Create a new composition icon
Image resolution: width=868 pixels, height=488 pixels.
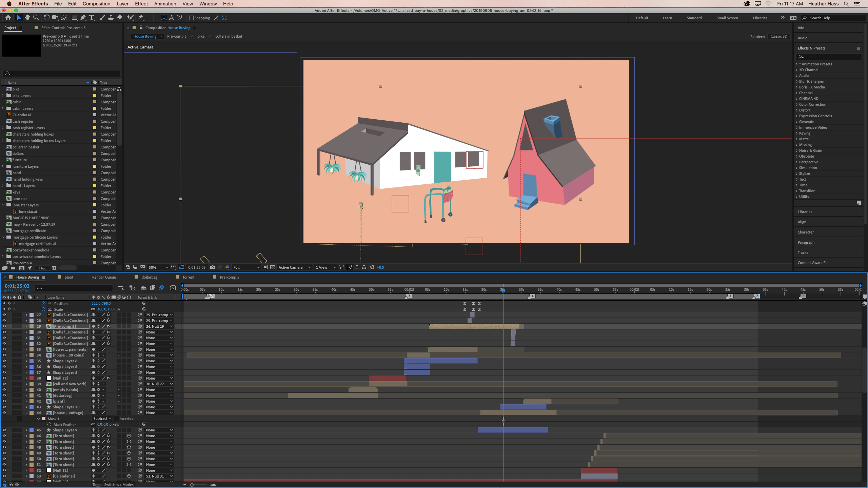click(21, 268)
